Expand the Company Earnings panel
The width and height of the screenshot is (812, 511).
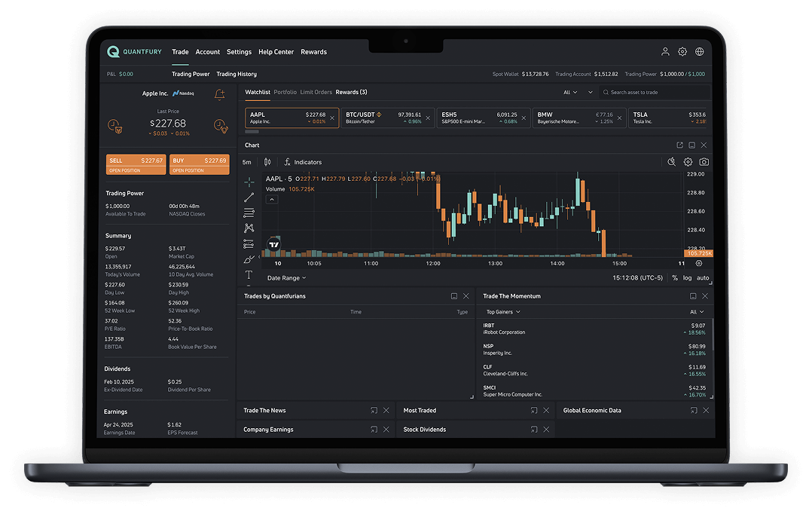(374, 430)
